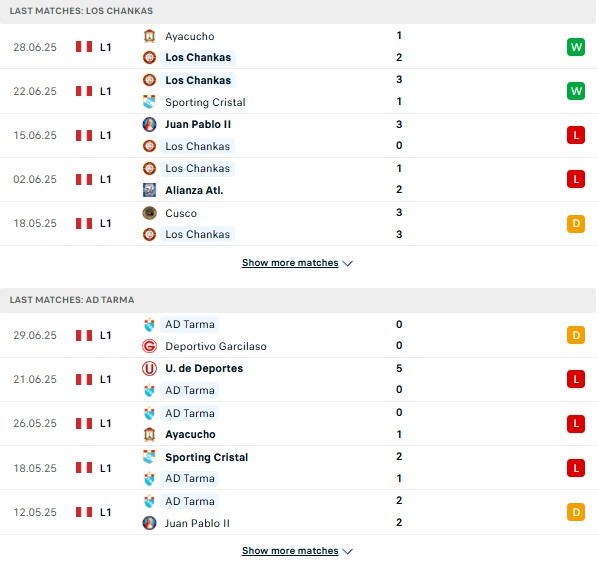597x567 pixels.
Task: Click the Sporting Cristal logo in the 22.06.25 match
Action: click(149, 102)
